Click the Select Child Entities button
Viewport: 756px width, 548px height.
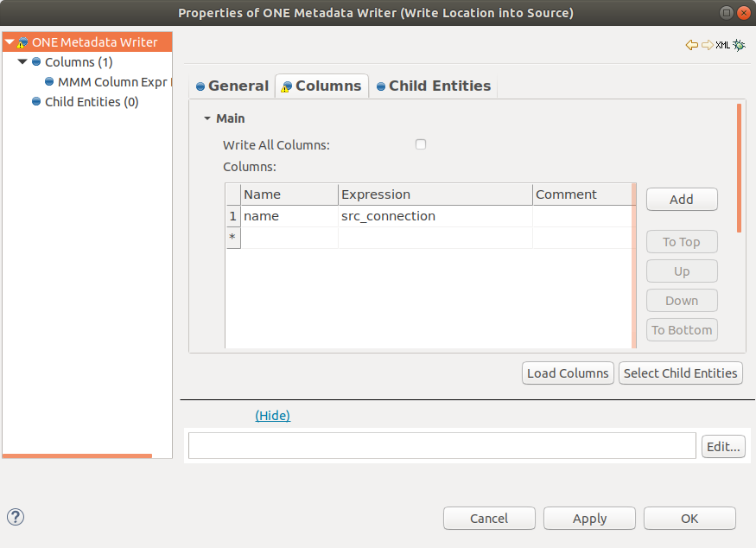[x=680, y=373]
